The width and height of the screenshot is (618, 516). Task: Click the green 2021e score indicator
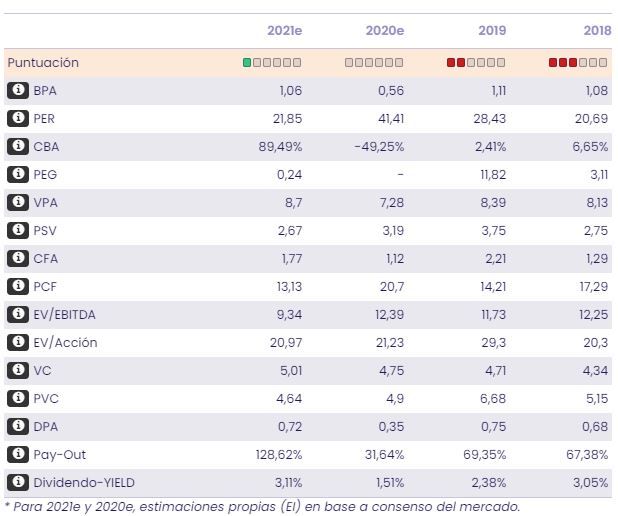248,62
